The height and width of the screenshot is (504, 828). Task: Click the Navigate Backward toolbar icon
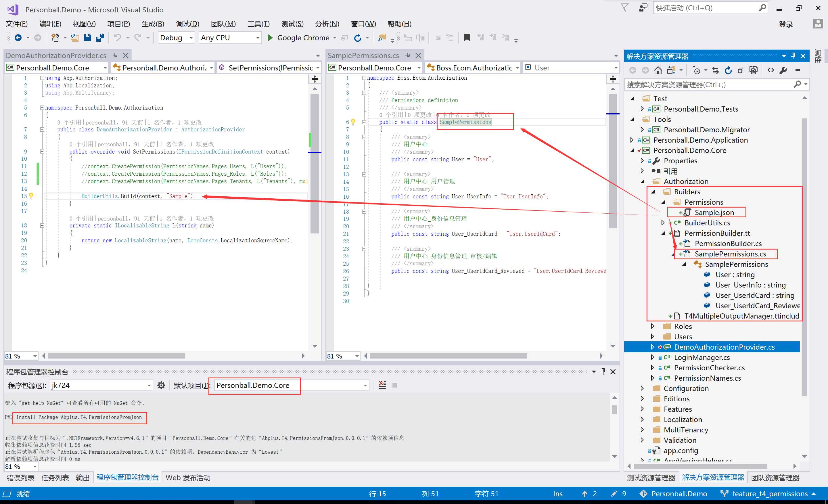click(x=18, y=38)
